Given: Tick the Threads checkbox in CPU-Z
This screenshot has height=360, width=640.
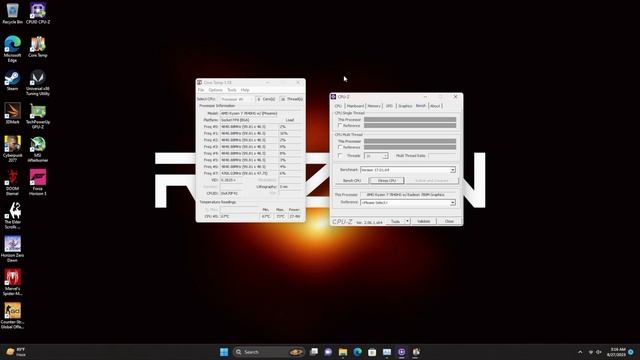Looking at the screenshot, I should coord(340,156).
